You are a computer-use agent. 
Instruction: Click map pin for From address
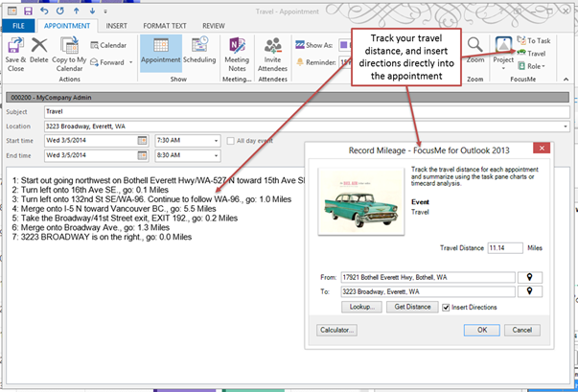[530, 277]
